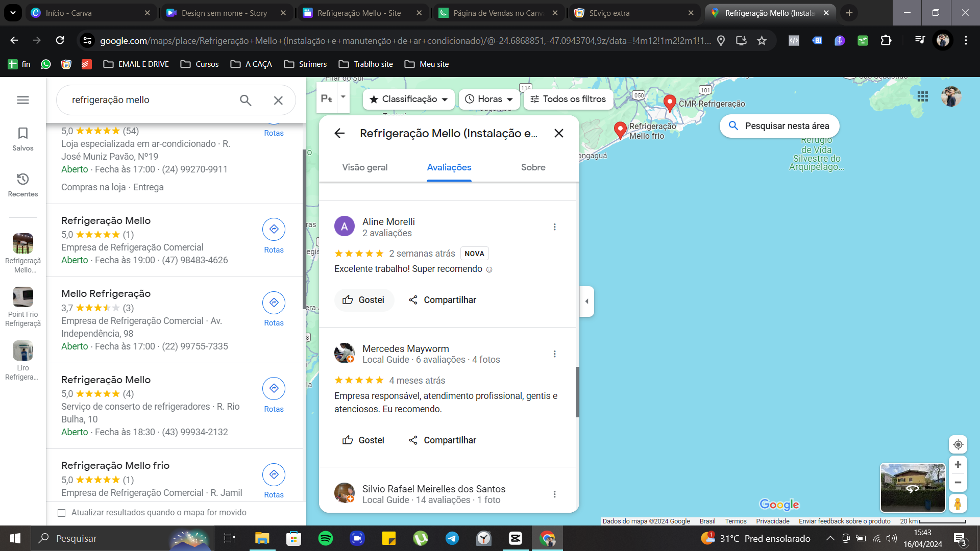Screen dimensions: 980x551
Task: Open recent Point Frio Refrigeração thumbnail
Action: tap(23, 307)
